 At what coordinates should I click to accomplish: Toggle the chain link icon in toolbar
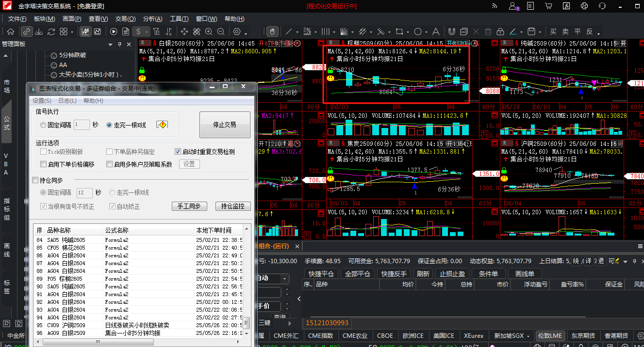click(x=27, y=32)
